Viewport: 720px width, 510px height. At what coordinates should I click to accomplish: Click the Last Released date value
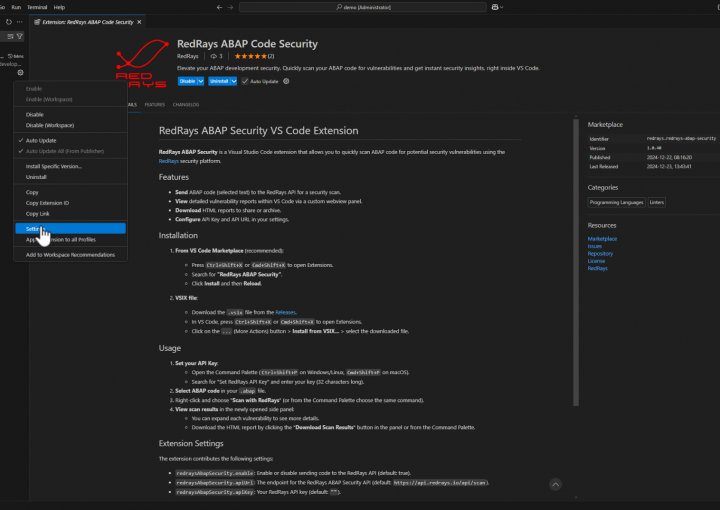click(669, 167)
